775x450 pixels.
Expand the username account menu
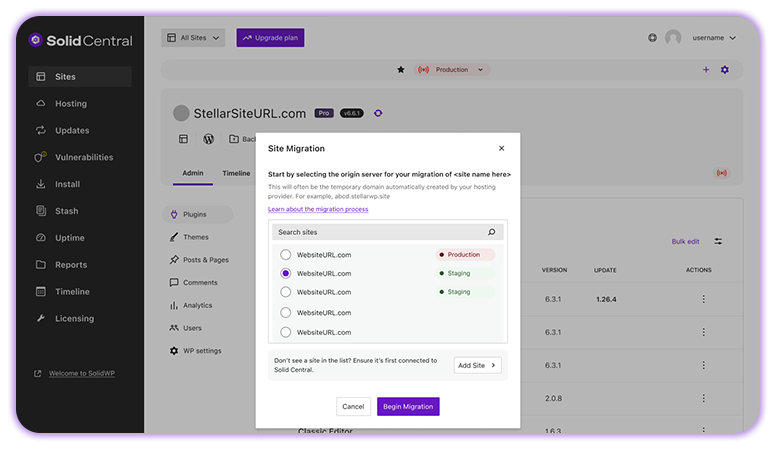pos(714,38)
